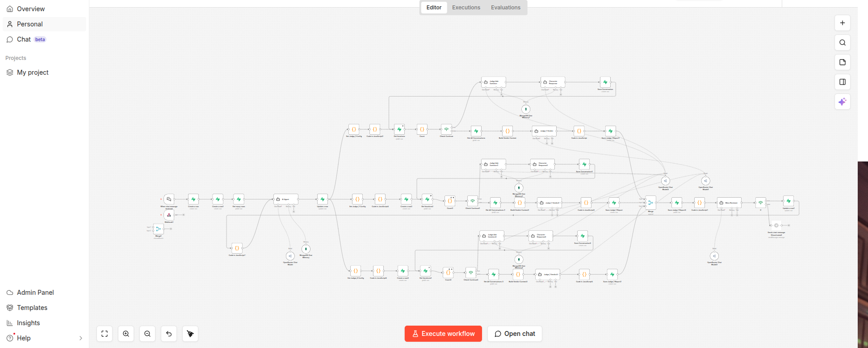Select the Set Judge_1 Config node
868x348 pixels.
pyautogui.click(x=354, y=129)
